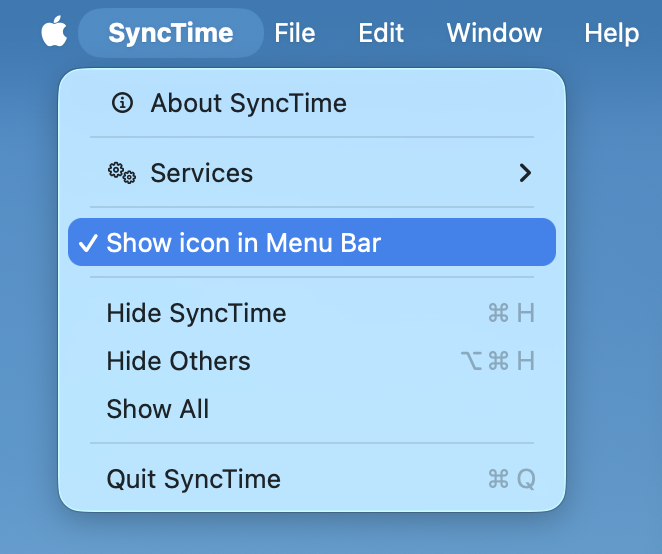662x554 pixels.
Task: Choose Show All
Action: coord(158,409)
